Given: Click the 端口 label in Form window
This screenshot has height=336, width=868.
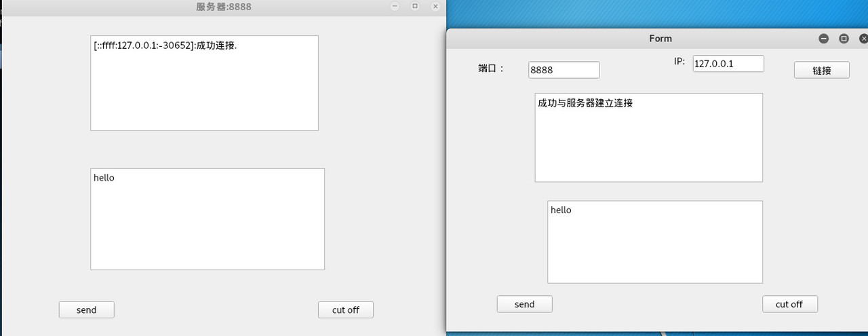Looking at the screenshot, I should pos(491,68).
